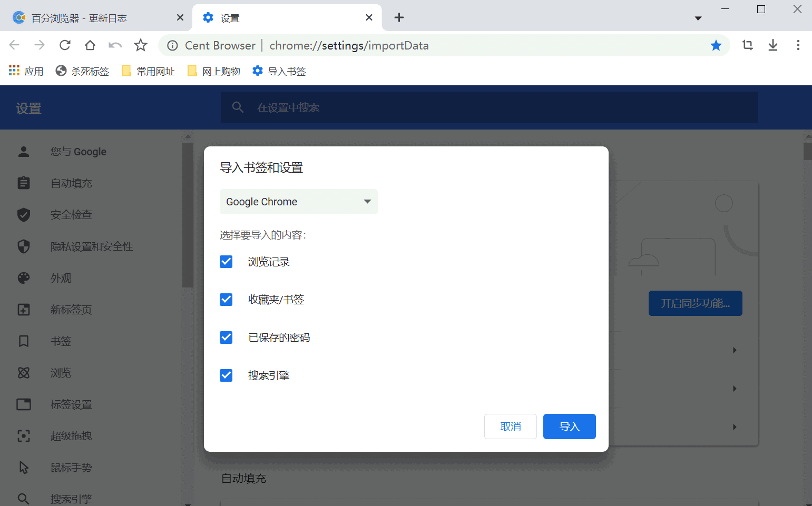This screenshot has height=506, width=812.
Task: Expand the second settings row arrow below 开启同步功能
Action: pos(735,389)
